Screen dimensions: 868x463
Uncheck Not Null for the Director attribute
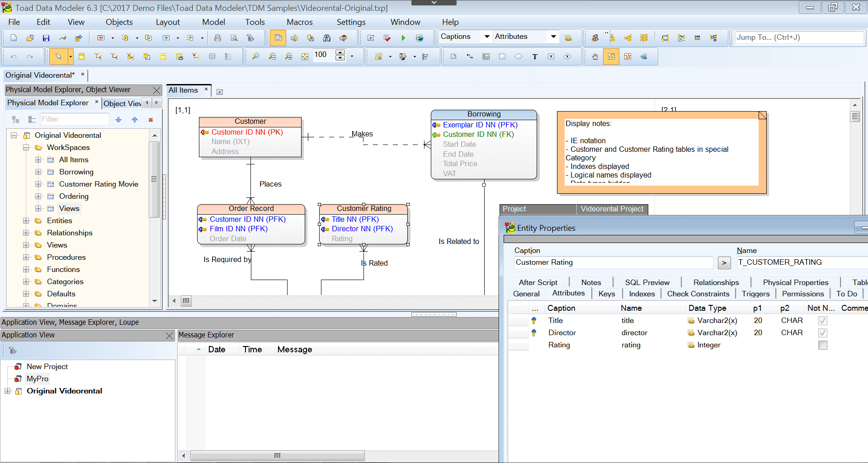point(822,333)
